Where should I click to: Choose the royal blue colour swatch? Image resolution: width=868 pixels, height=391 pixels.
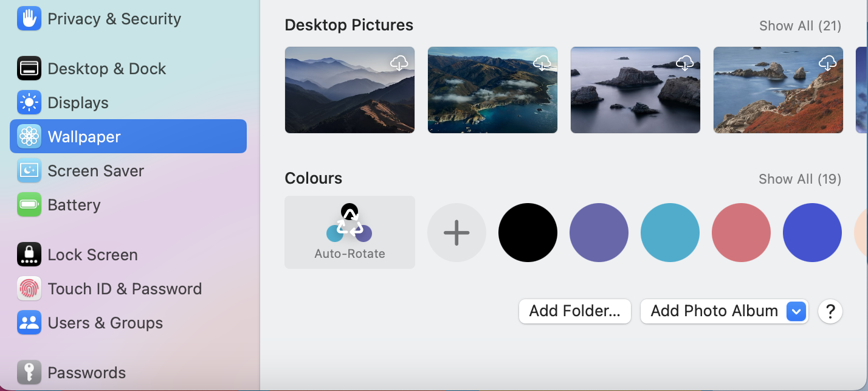coord(812,232)
